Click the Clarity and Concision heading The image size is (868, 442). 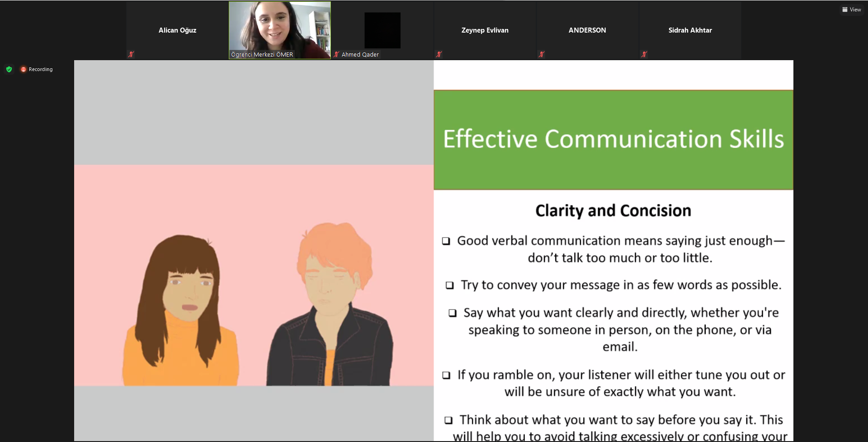(613, 211)
